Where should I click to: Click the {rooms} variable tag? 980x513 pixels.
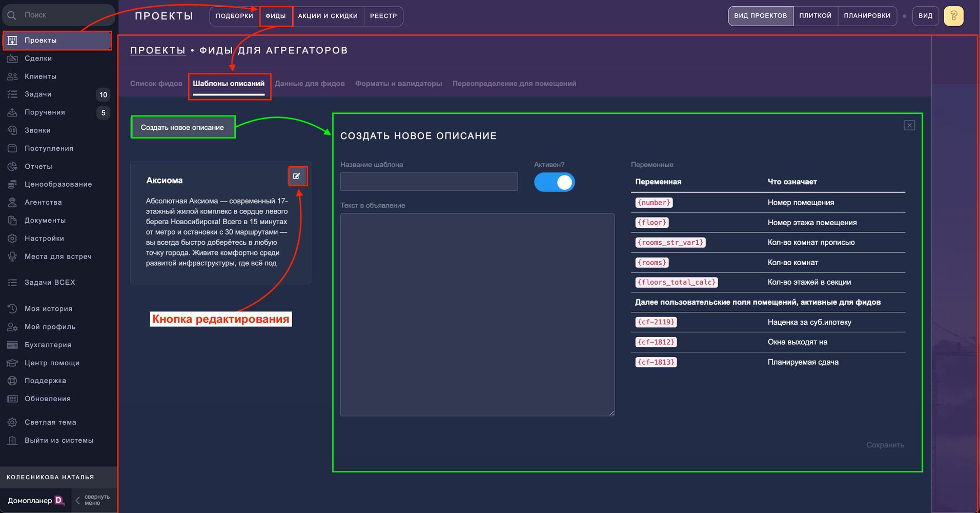click(652, 263)
